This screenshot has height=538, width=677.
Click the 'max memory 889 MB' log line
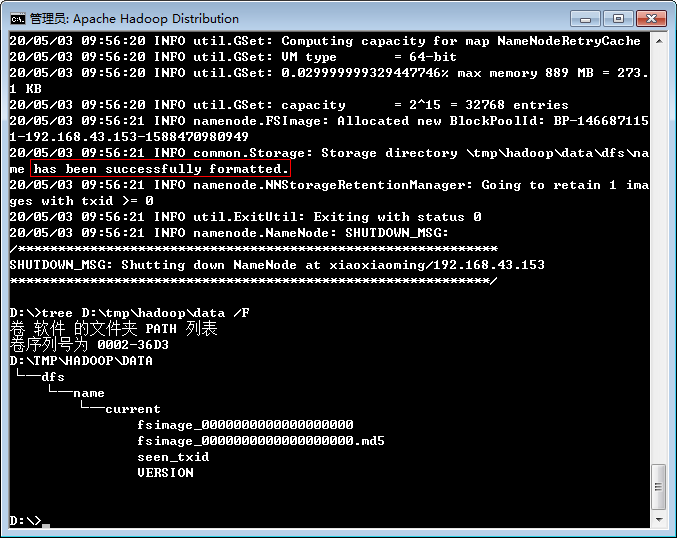[x=329, y=81]
